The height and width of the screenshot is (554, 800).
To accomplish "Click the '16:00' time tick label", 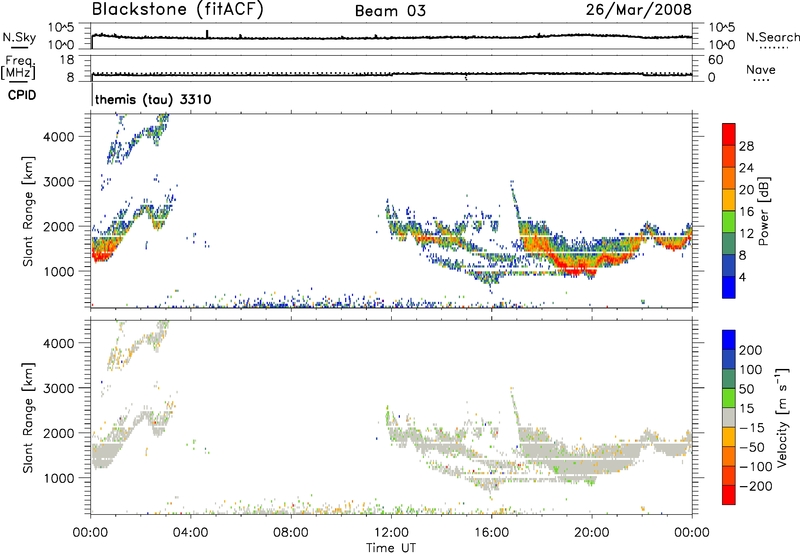I will [491, 533].
